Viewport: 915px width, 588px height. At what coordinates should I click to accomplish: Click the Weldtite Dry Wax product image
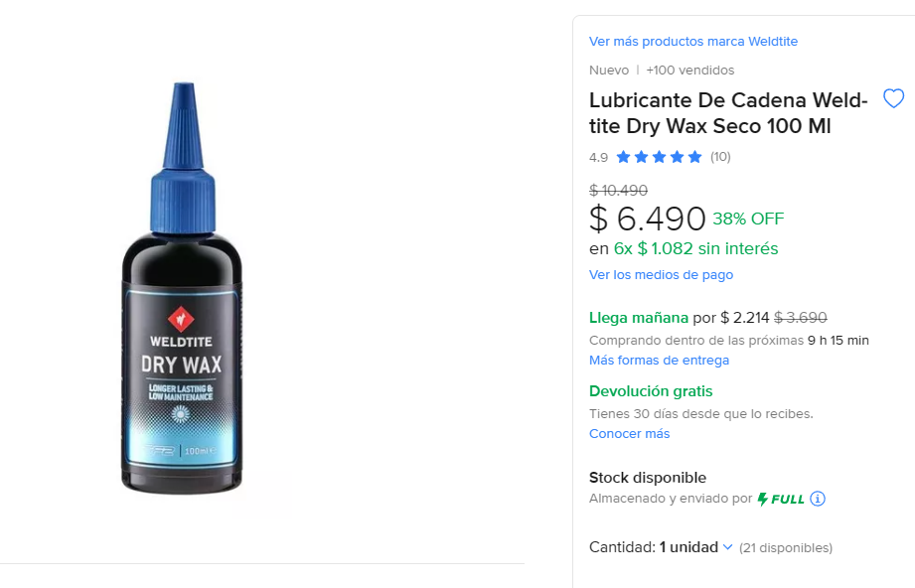[x=182, y=288]
